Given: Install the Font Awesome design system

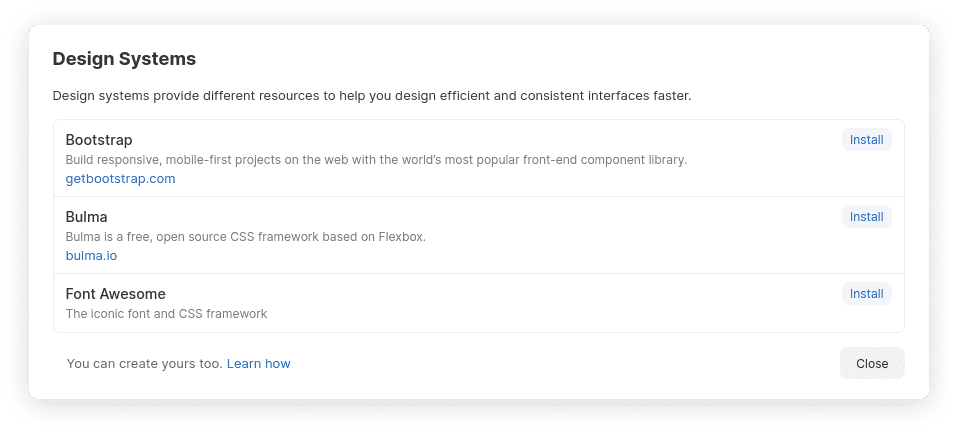Looking at the screenshot, I should pyautogui.click(x=866, y=294).
